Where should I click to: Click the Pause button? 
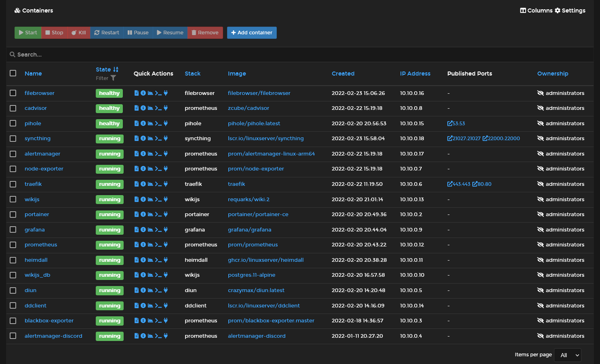(x=138, y=33)
